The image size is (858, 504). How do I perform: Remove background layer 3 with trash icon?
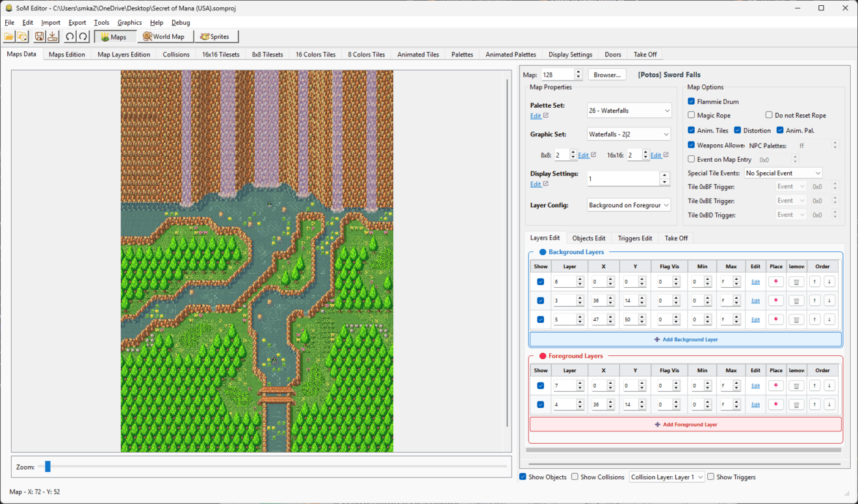(796, 300)
